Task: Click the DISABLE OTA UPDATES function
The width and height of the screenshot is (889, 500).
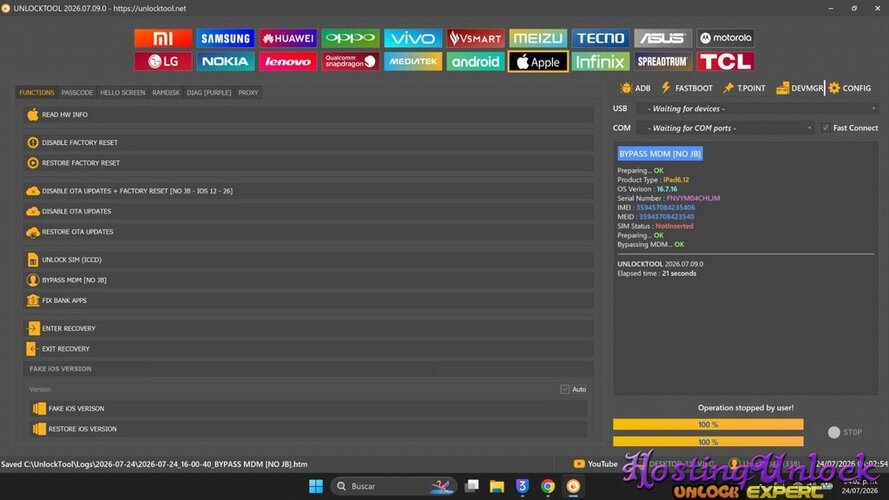Action: pyautogui.click(x=308, y=211)
